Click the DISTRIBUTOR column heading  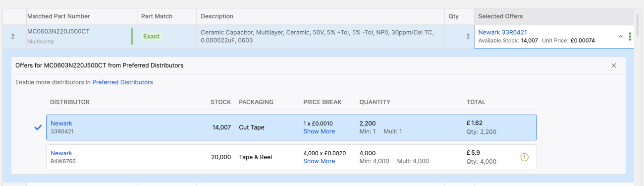point(70,102)
